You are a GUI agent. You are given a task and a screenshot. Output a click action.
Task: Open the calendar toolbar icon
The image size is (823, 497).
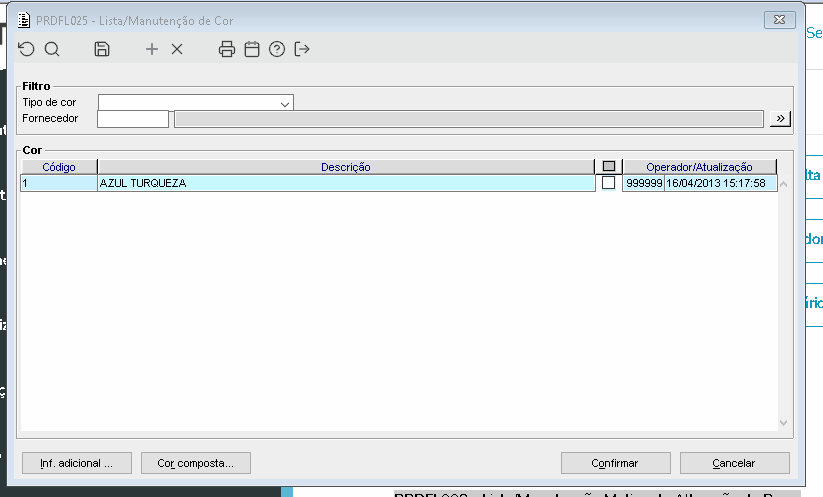click(x=252, y=49)
